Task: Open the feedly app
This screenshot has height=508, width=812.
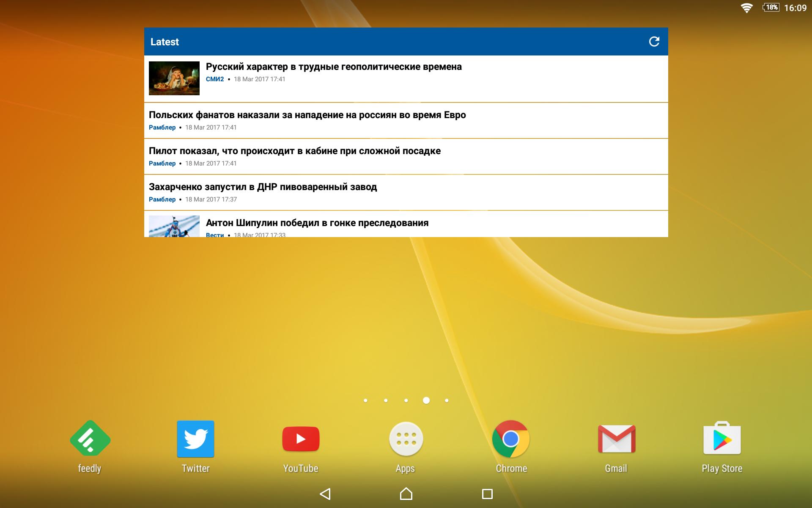Action: click(90, 447)
